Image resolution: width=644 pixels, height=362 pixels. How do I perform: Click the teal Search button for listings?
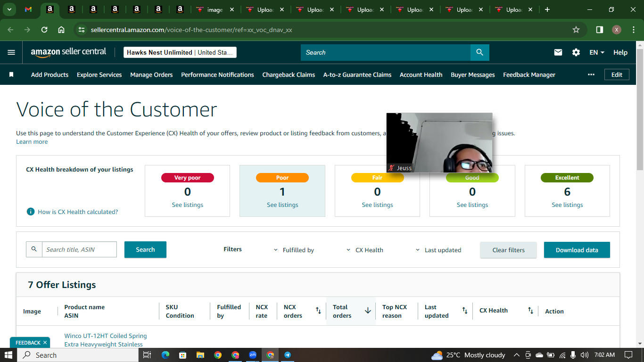(145, 250)
